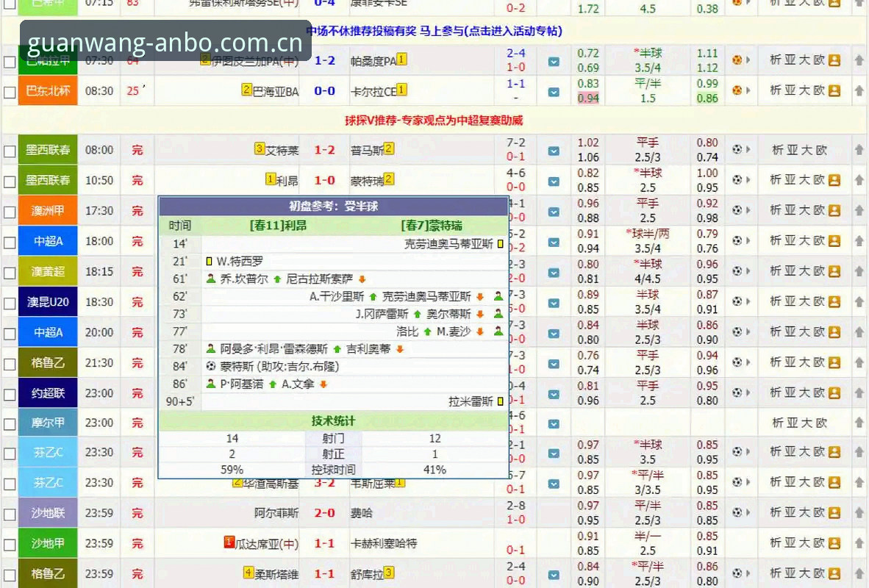Click team name 舒库拉
The height and width of the screenshot is (588, 869).
tap(367, 574)
